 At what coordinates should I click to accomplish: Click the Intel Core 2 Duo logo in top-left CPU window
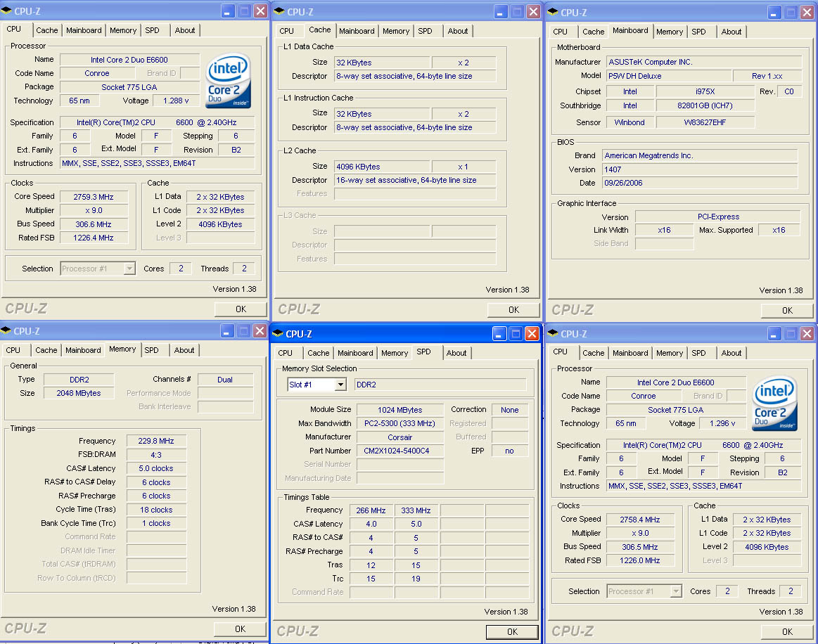point(229,81)
